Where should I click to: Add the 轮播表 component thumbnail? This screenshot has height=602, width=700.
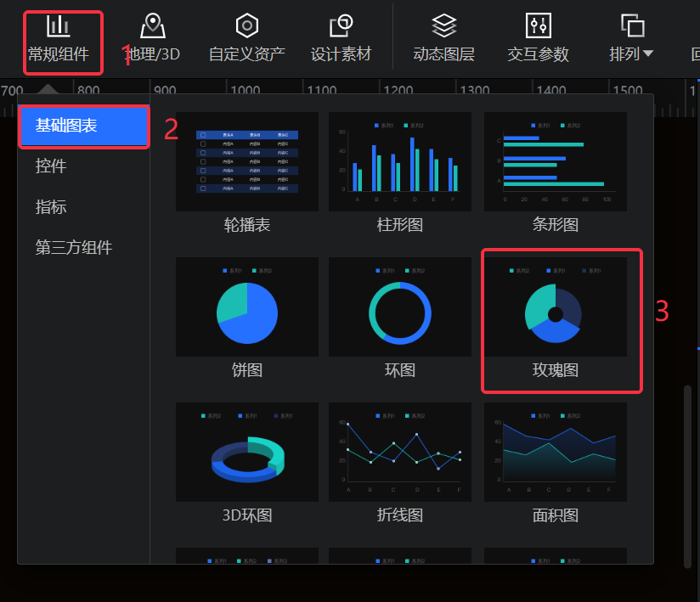click(247, 161)
